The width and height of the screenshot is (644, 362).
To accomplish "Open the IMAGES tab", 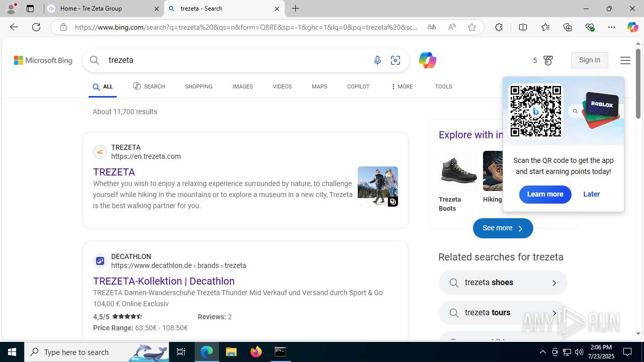I will (243, 86).
